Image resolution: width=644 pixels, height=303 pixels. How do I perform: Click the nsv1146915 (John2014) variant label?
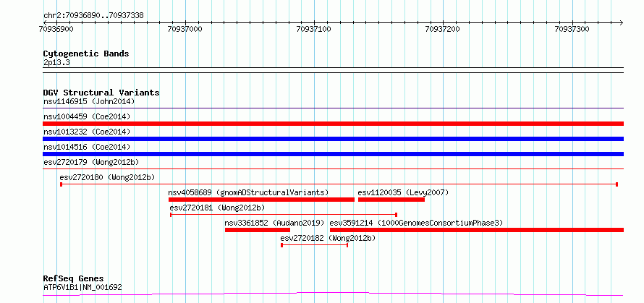89,101
